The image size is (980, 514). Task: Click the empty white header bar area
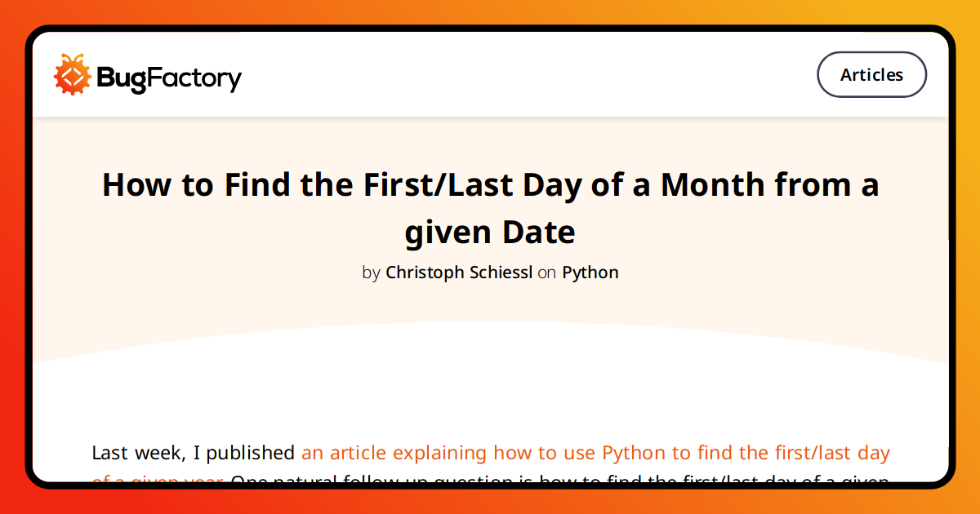click(x=529, y=75)
